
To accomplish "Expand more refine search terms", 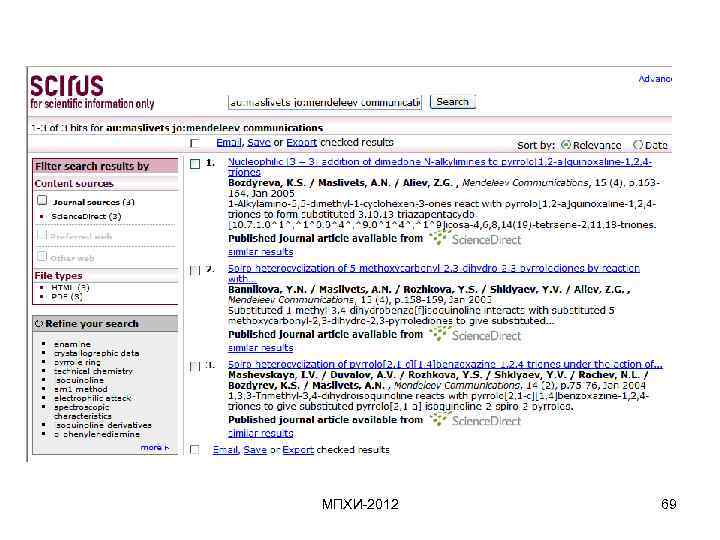I will [x=155, y=447].
